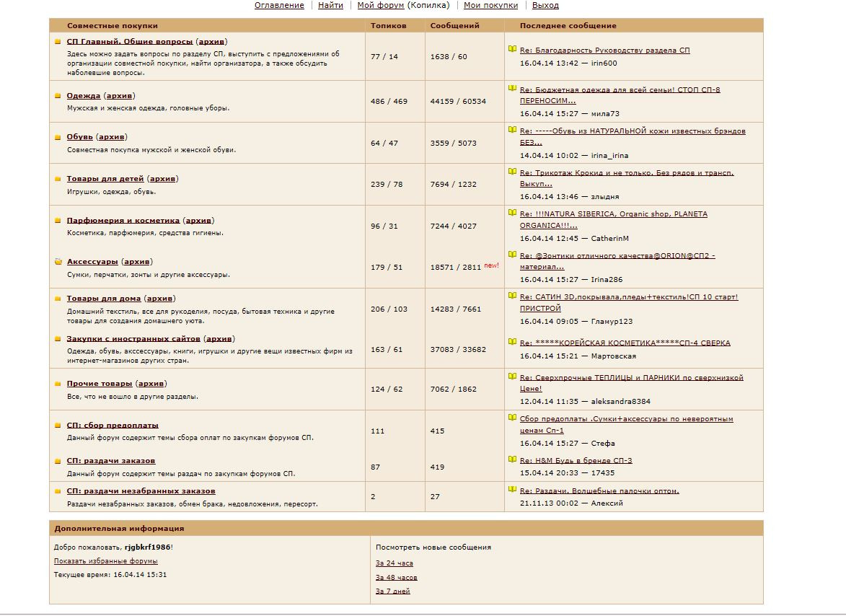The height and width of the screenshot is (616, 846).
Task: Click folder icon beside Парфюмерия и косметика
Action: click(x=58, y=221)
